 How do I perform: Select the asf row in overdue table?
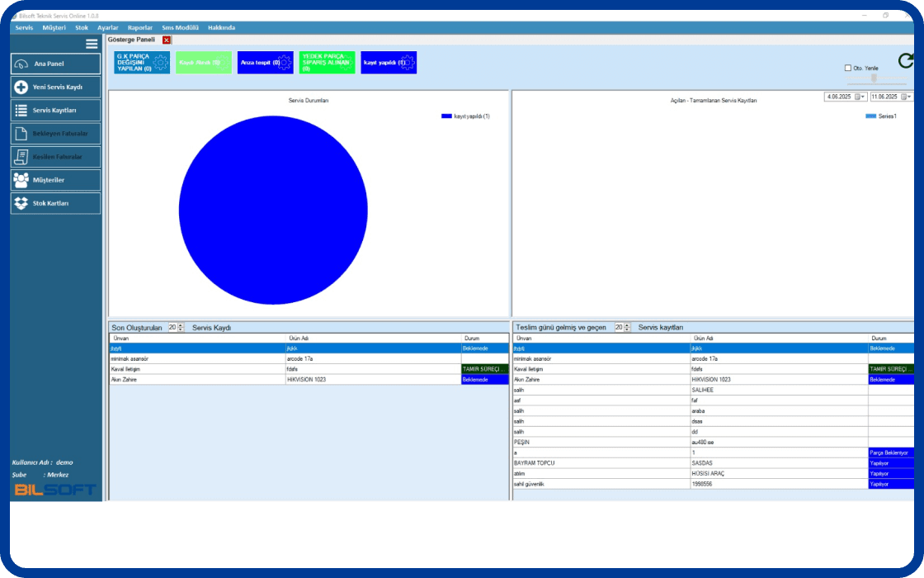coord(713,400)
